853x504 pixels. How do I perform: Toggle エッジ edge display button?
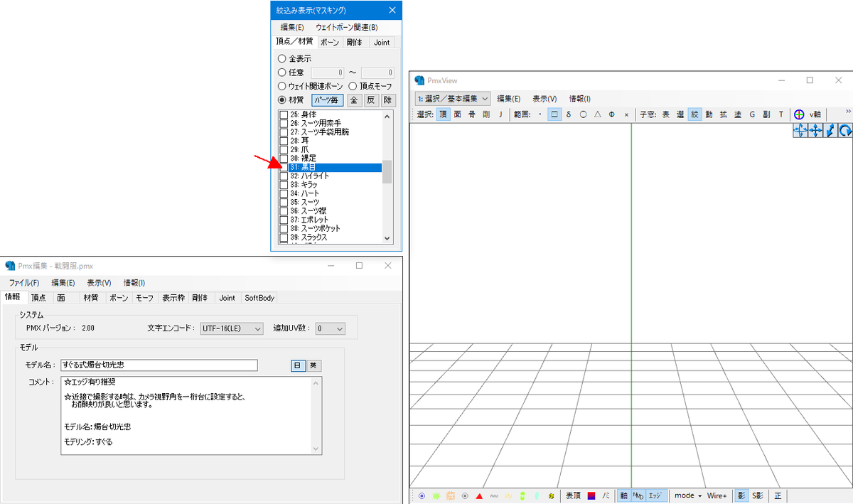tap(655, 495)
